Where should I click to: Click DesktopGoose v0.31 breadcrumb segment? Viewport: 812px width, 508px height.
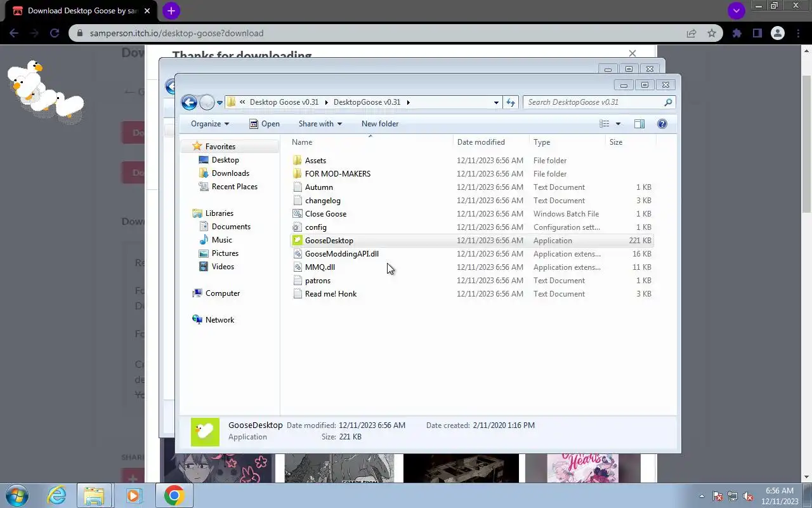(x=367, y=102)
